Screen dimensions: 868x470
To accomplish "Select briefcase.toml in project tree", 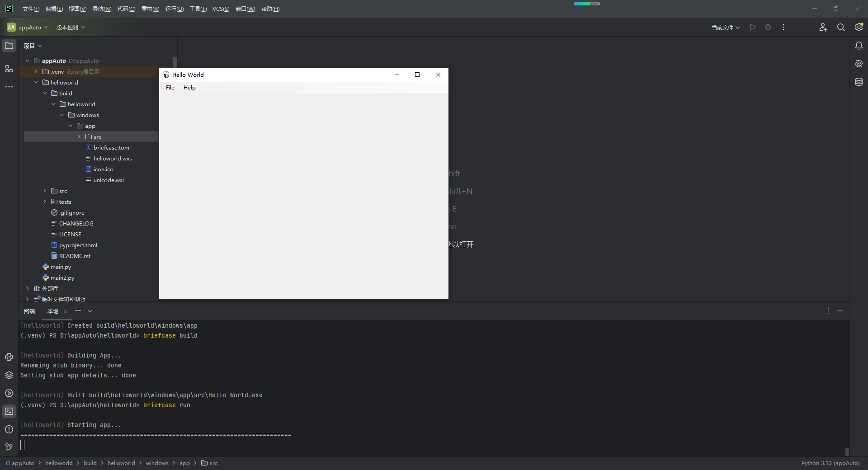I will 112,147.
